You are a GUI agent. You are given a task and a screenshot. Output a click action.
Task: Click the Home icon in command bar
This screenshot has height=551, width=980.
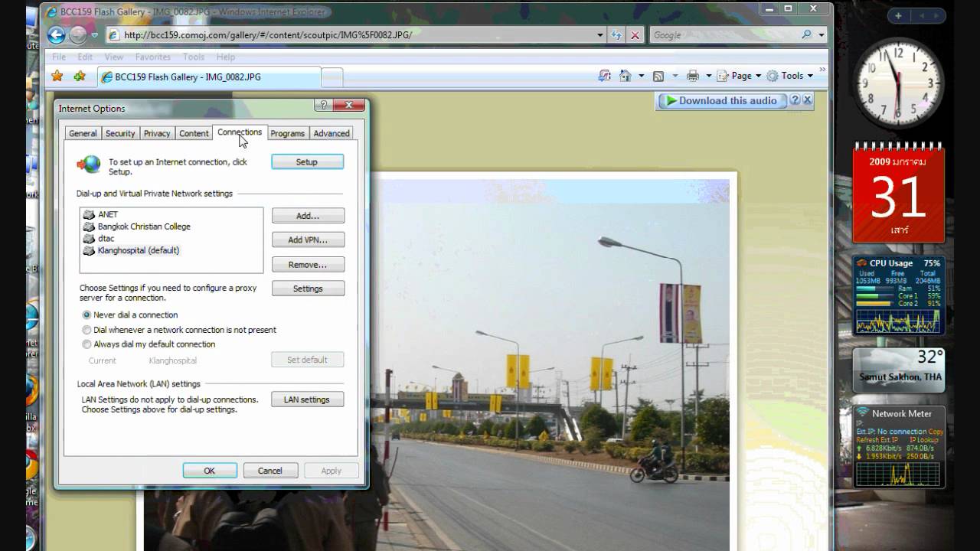click(626, 76)
